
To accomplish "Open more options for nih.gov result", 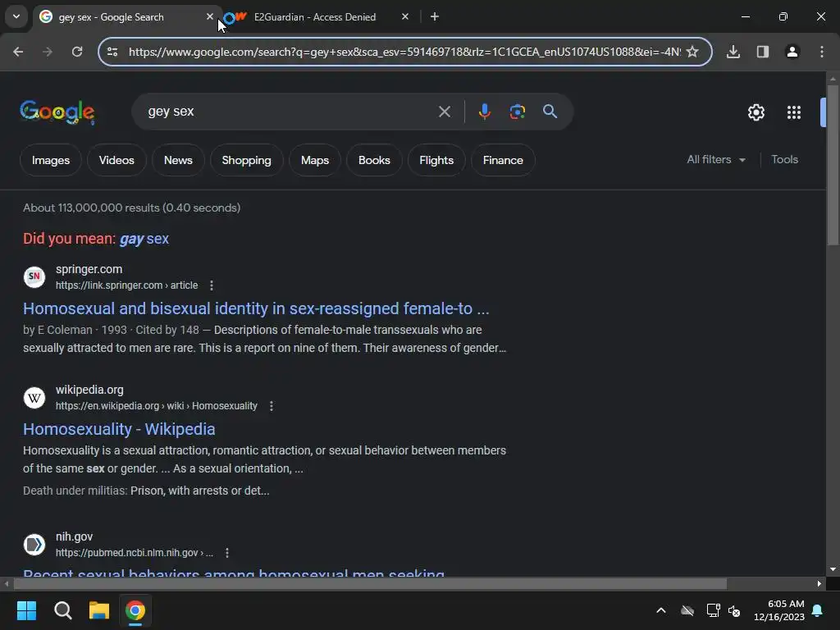I will [227, 553].
